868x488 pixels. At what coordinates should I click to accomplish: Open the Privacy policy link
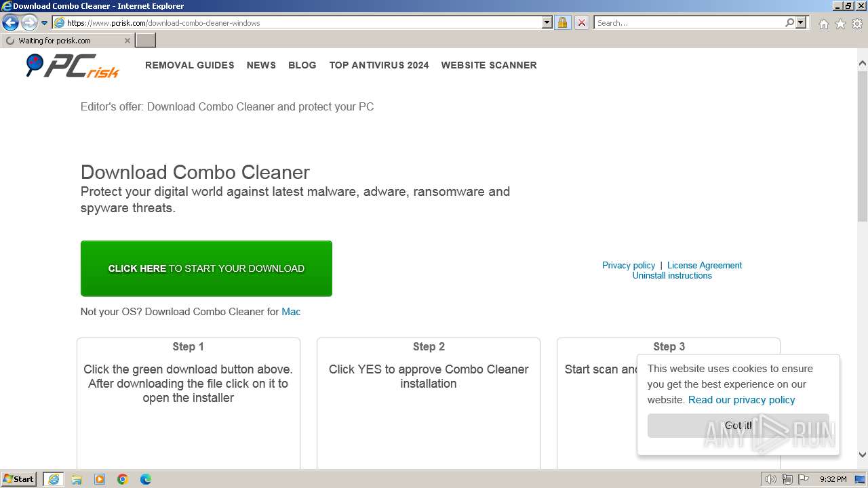coord(629,265)
